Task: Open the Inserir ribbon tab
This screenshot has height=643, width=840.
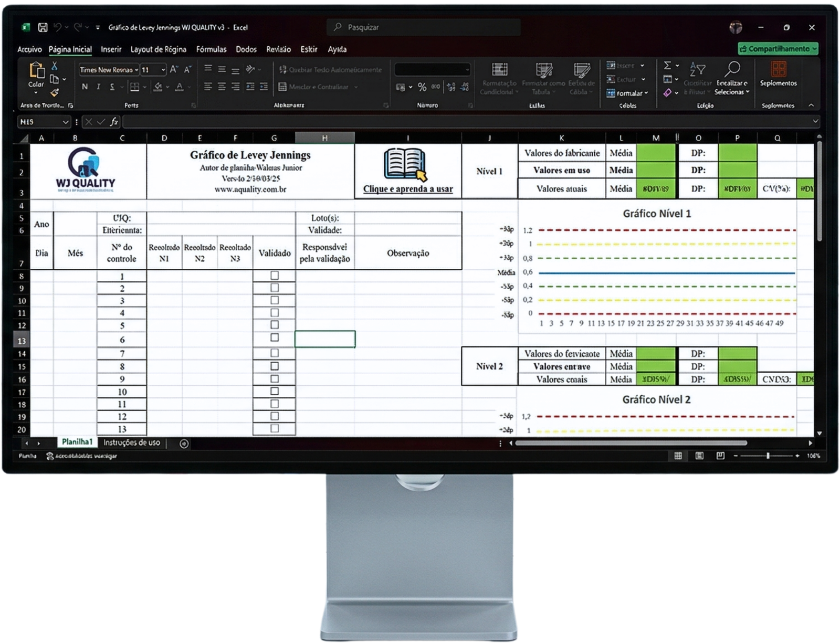Action: point(111,49)
